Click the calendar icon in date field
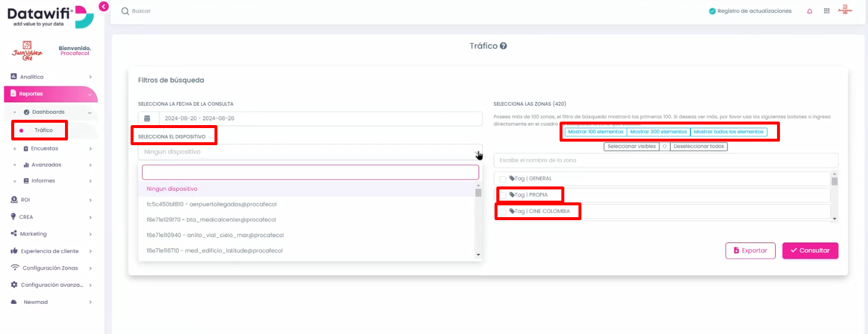This screenshot has width=868, height=334. click(x=147, y=118)
